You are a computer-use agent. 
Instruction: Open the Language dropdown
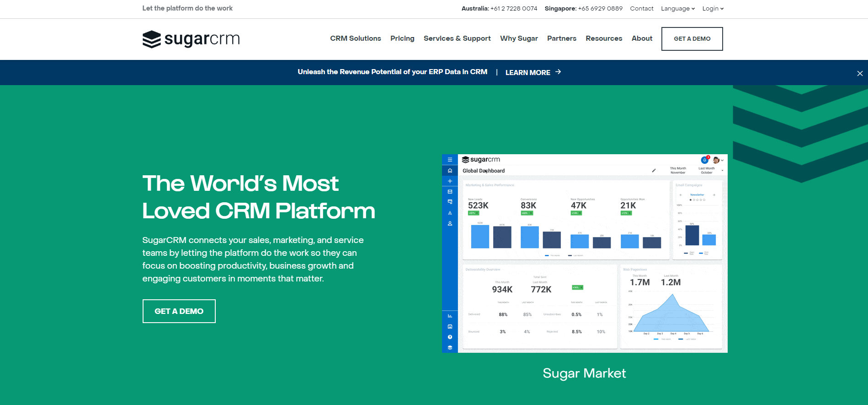coord(678,8)
